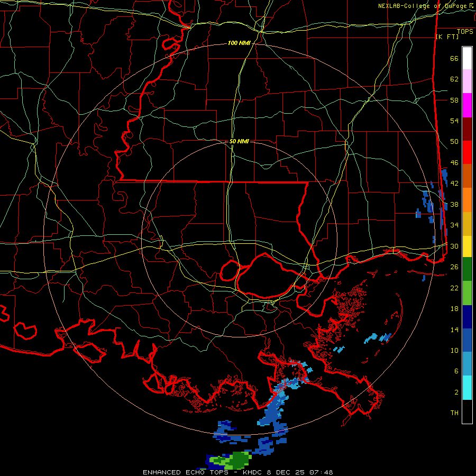
Task: Click the '14' legend value
Action: tap(454, 329)
